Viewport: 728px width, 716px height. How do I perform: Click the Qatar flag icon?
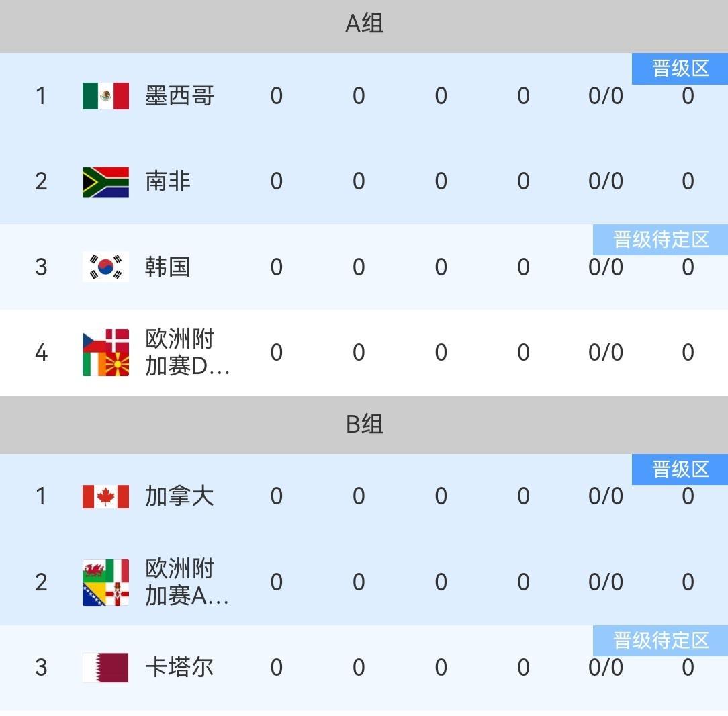click(x=105, y=667)
